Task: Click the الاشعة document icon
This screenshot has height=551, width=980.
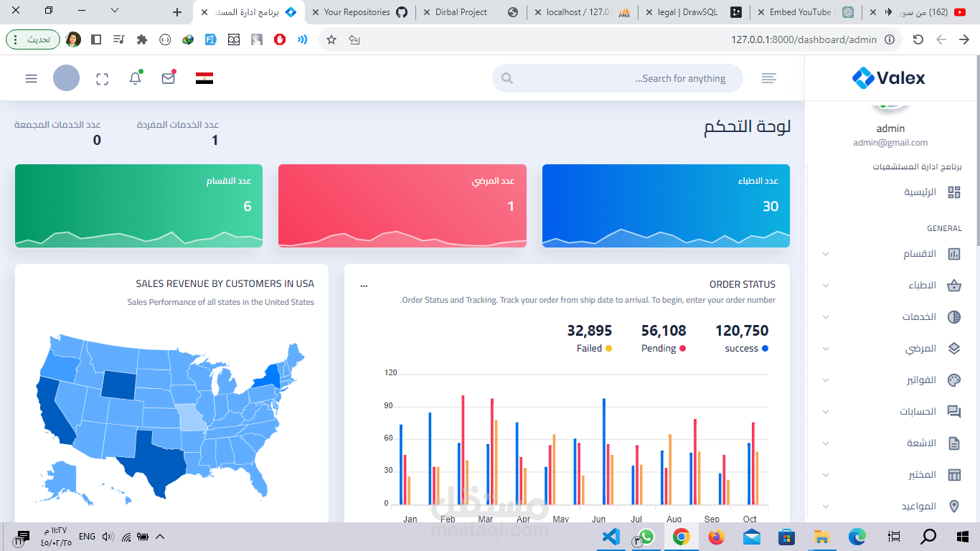Action: (954, 443)
